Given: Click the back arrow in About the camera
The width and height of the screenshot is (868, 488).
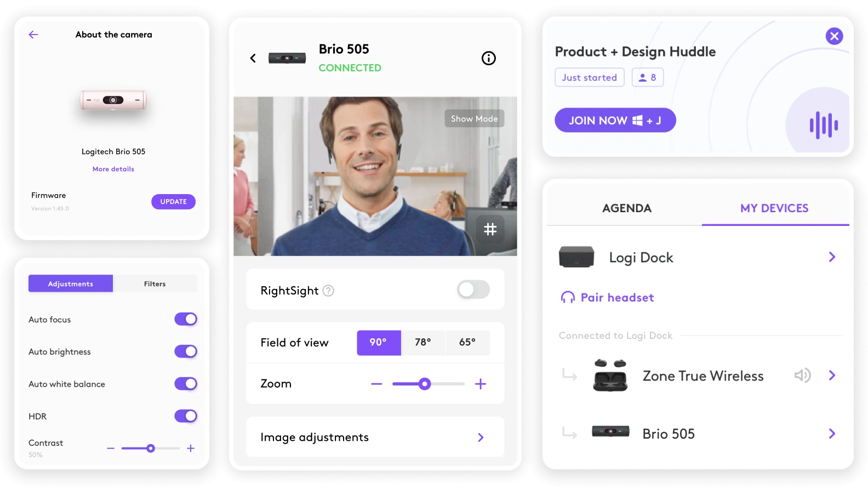Looking at the screenshot, I should (33, 35).
